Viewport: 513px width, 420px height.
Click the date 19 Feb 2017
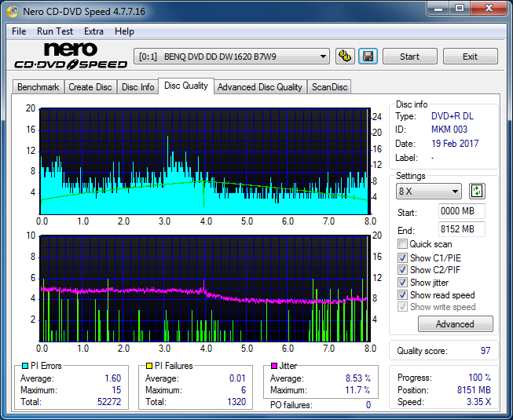coord(455,144)
